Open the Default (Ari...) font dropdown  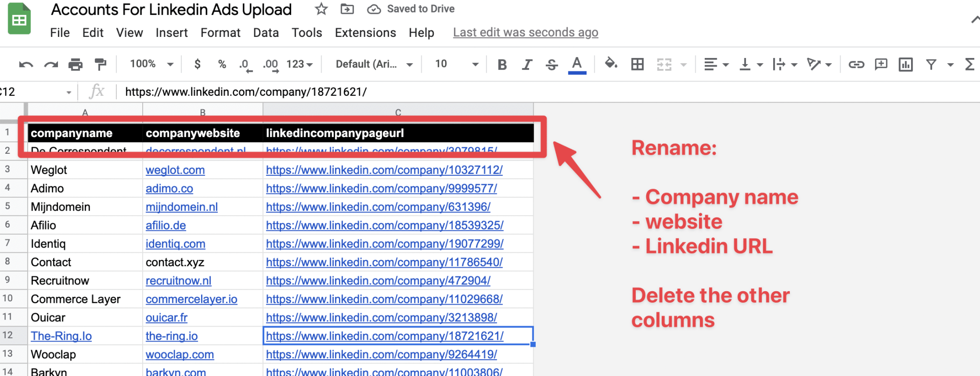374,64
